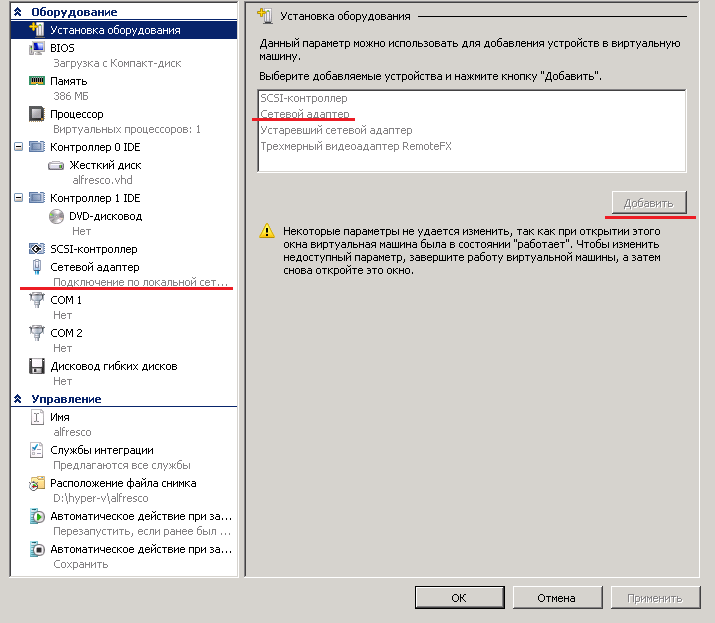Open Расположение файла снимка entry
The height and width of the screenshot is (623, 715).
tap(123, 483)
